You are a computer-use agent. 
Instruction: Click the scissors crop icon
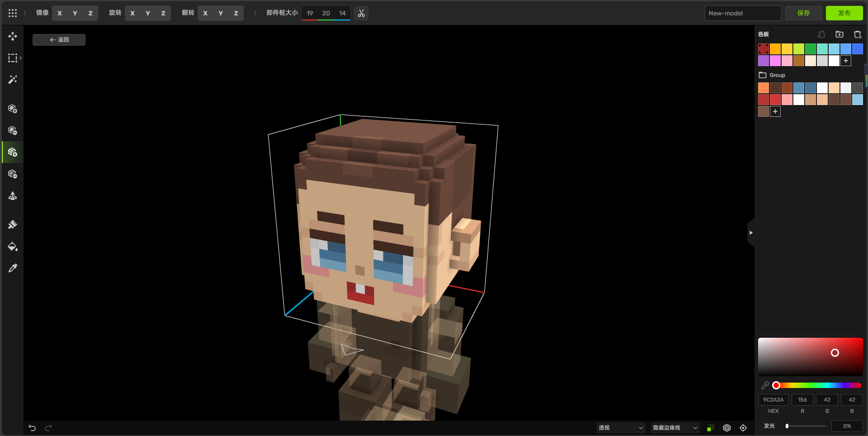[361, 13]
